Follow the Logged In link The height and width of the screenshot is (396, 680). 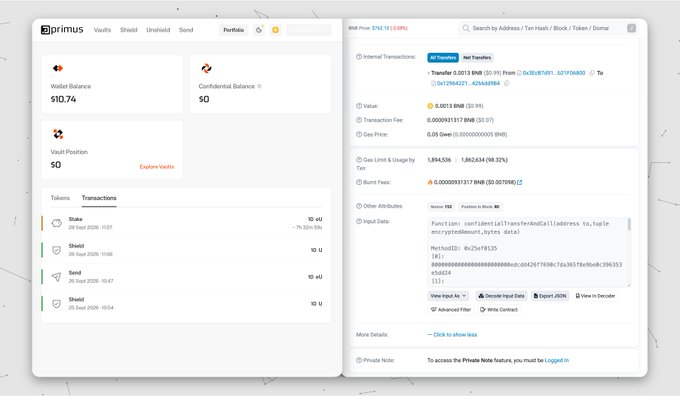coord(556,360)
